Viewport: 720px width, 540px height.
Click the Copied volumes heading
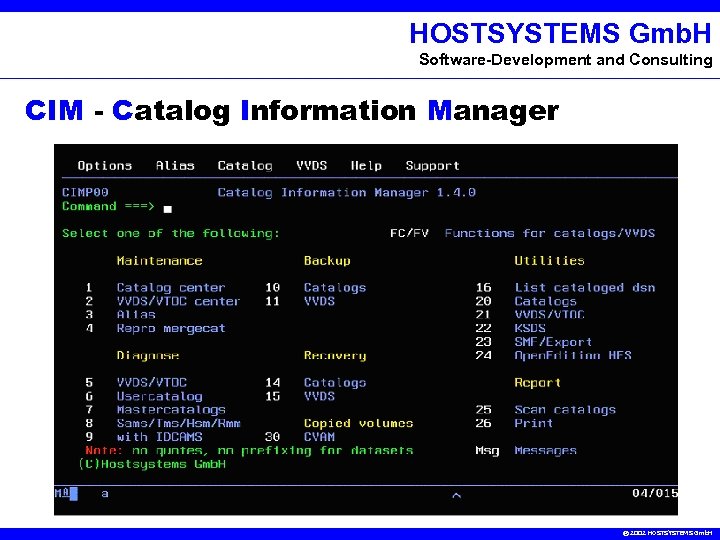click(x=358, y=423)
